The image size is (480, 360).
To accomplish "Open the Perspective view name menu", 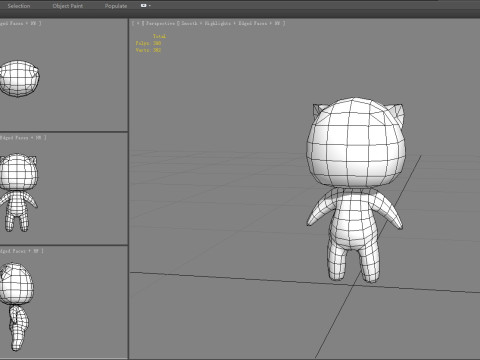I will [160, 23].
